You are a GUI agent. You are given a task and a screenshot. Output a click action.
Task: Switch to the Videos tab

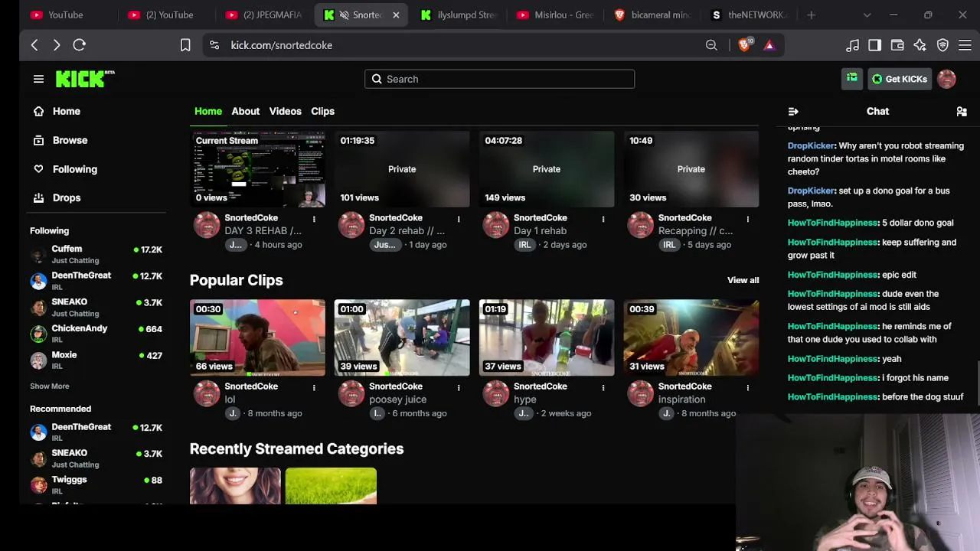(x=285, y=111)
